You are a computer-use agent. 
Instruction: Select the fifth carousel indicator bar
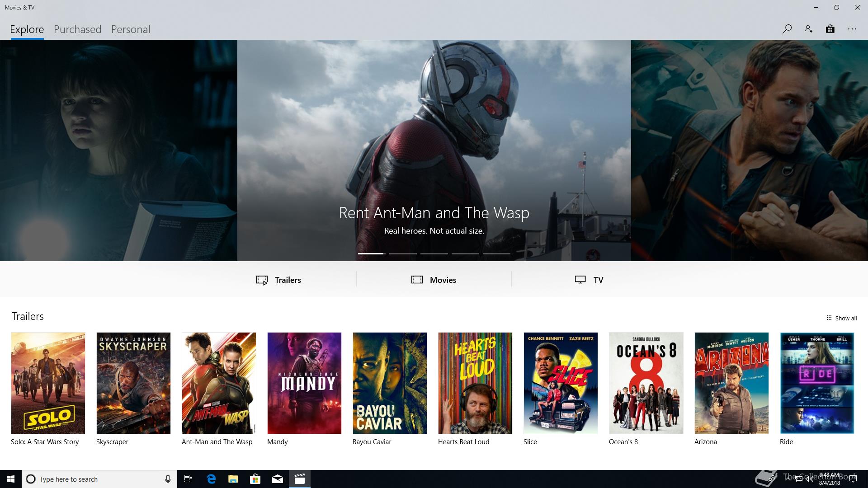pos(496,253)
